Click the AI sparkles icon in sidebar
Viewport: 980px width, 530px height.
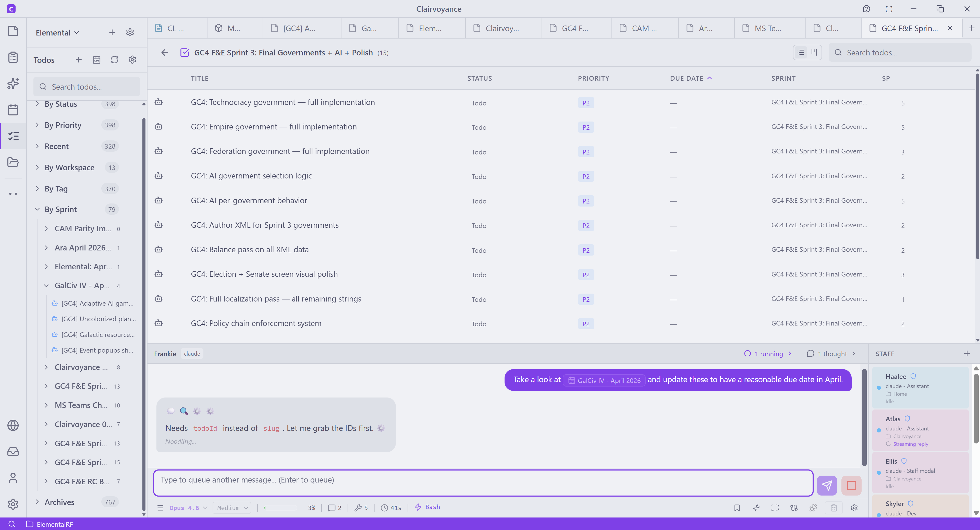(13, 83)
